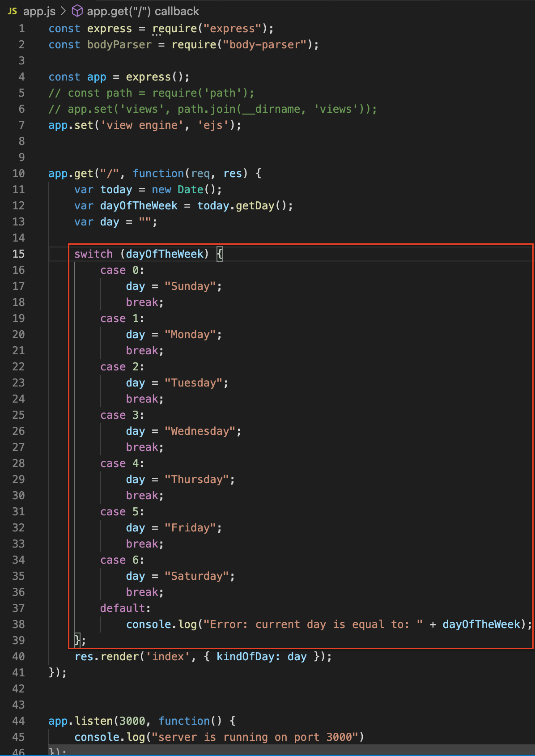The height and width of the screenshot is (756, 535).
Task: Click the "Error: current day" string on line 38
Action: click(x=313, y=624)
